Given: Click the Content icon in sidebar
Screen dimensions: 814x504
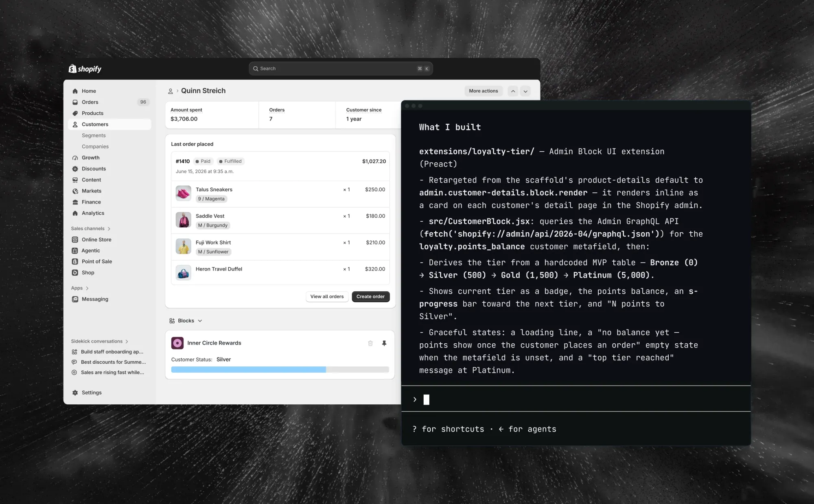Looking at the screenshot, I should 75,180.
